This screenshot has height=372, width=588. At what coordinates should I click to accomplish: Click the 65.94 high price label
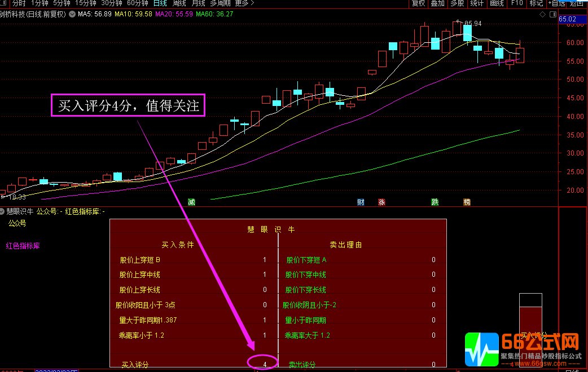473,24
